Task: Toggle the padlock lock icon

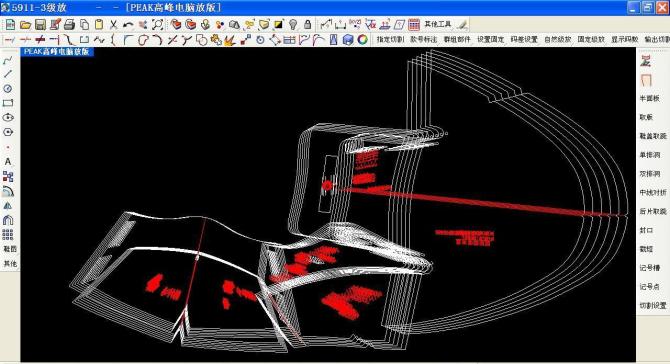Action: 307,25
